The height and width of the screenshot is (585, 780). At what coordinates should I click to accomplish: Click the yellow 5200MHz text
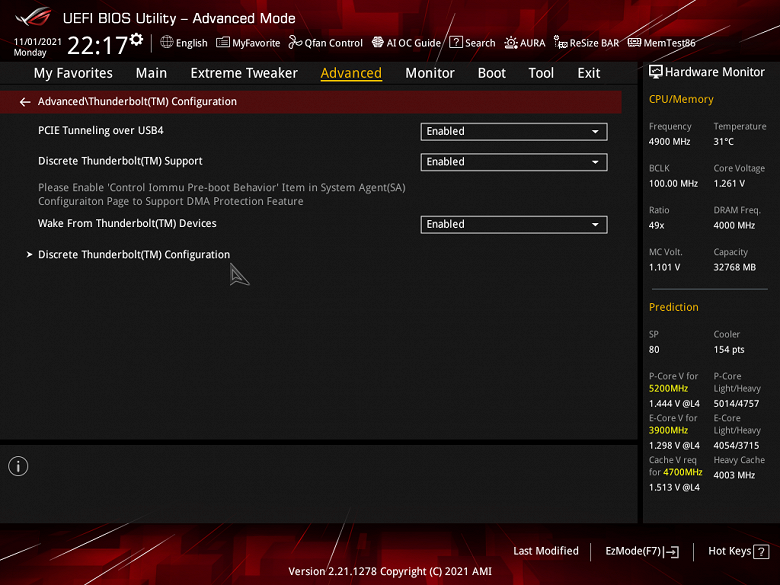[x=668, y=389]
